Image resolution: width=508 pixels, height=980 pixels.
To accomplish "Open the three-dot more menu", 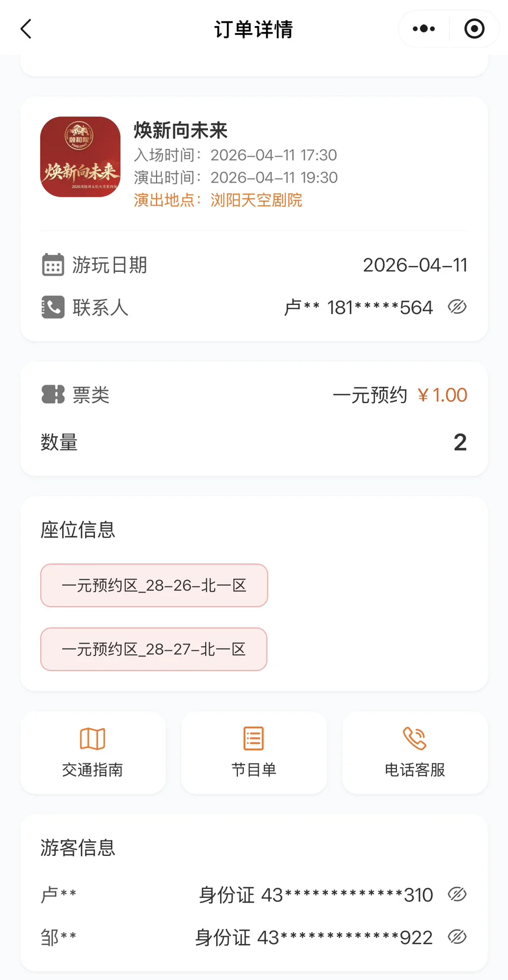I will (424, 29).
